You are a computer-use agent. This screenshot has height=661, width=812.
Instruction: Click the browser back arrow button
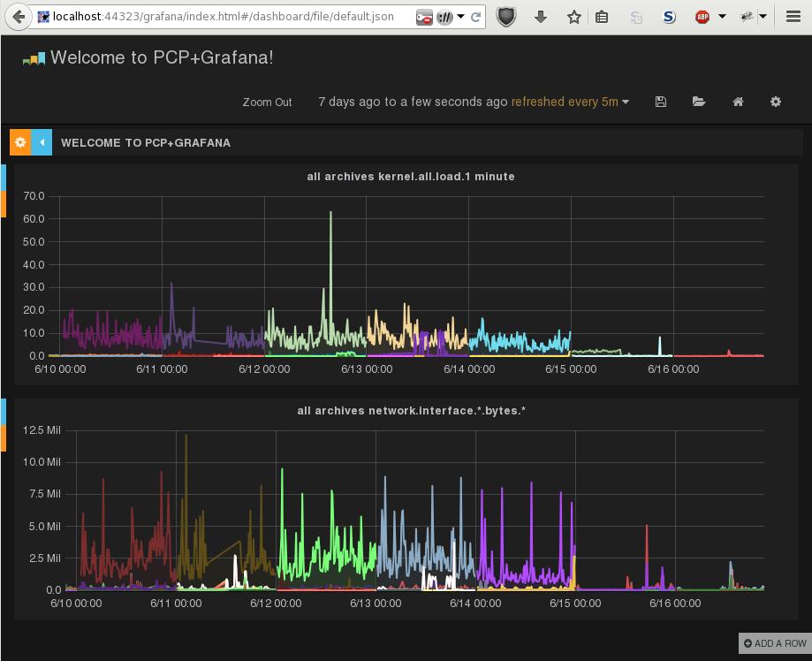[x=19, y=17]
